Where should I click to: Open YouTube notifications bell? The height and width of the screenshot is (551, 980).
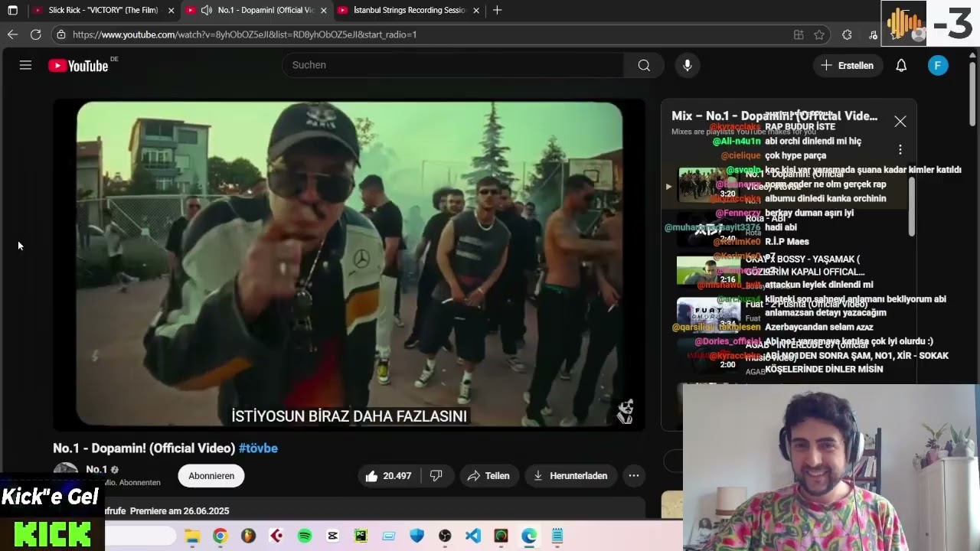tap(901, 66)
